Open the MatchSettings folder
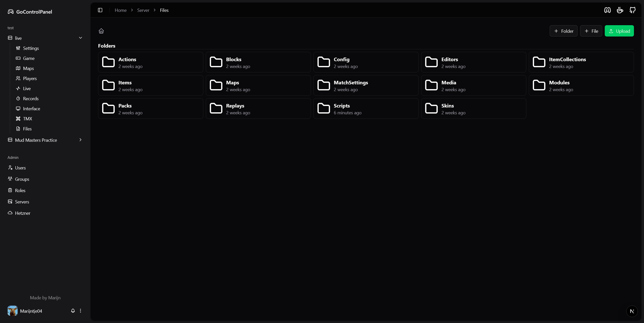Viewport: 644px width, 323px height. click(x=366, y=85)
